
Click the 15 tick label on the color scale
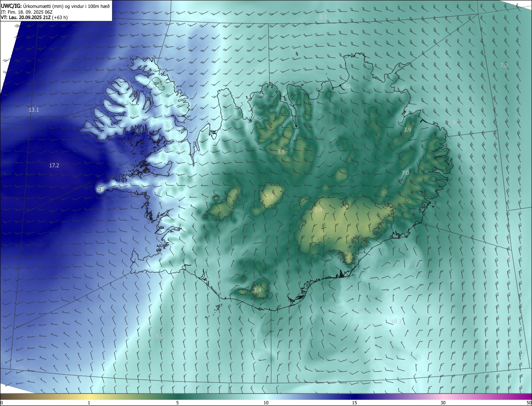tap(355, 403)
